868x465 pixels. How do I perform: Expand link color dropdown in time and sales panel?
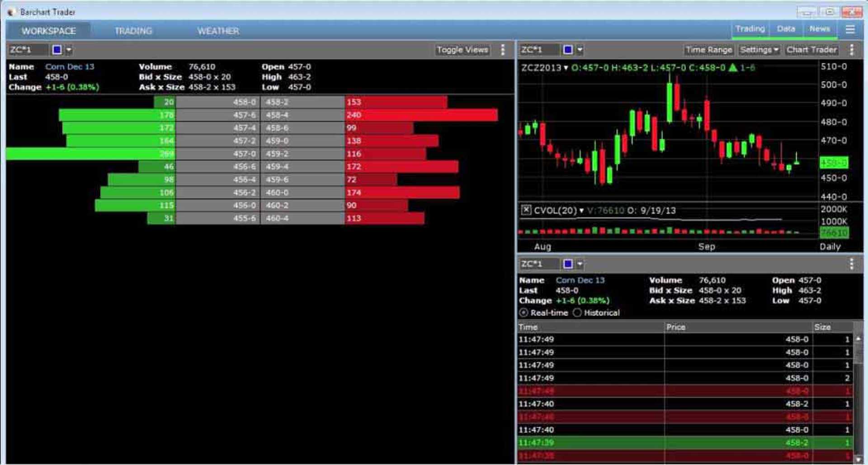[580, 264]
